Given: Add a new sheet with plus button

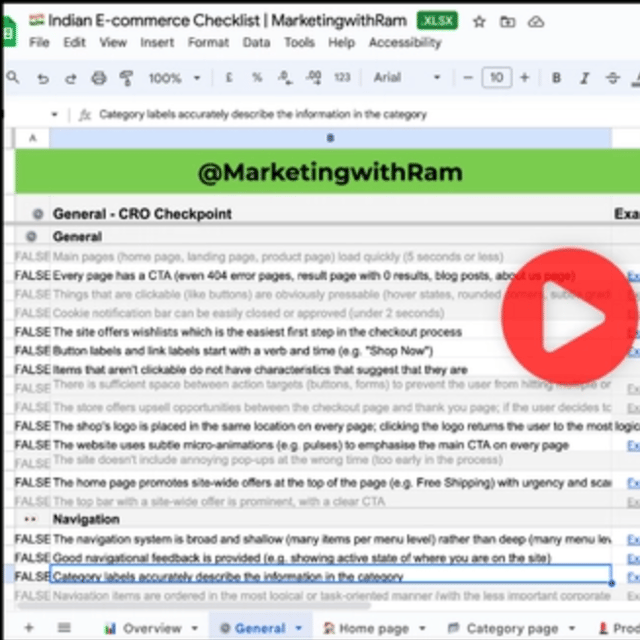Looking at the screenshot, I should (x=29, y=628).
